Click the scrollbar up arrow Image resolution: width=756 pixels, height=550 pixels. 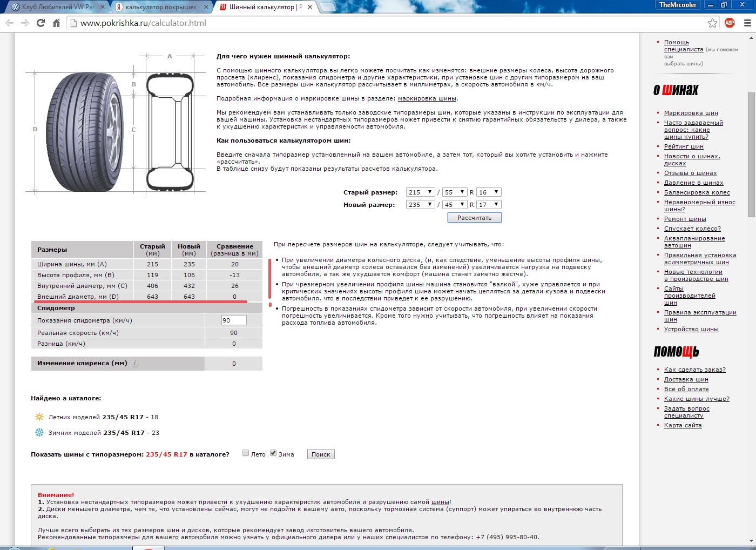coord(751,38)
